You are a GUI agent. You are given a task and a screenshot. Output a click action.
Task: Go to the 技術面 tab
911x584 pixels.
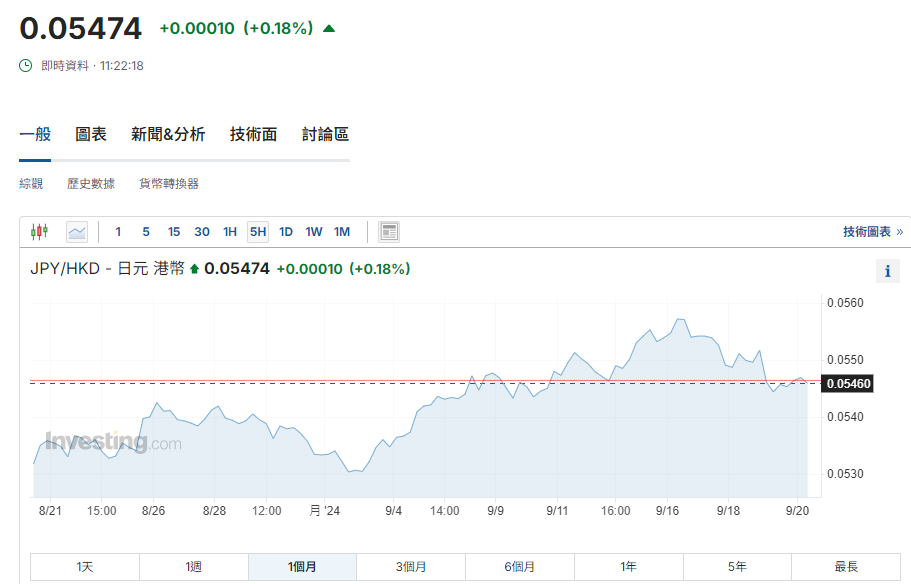[253, 134]
